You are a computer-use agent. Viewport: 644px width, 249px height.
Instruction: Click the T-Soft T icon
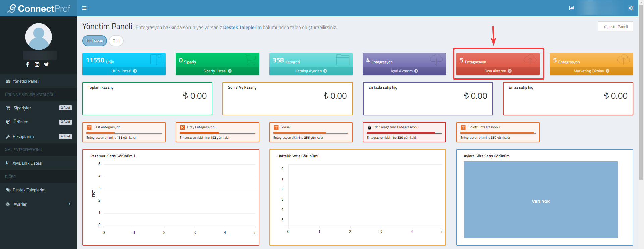(x=463, y=127)
